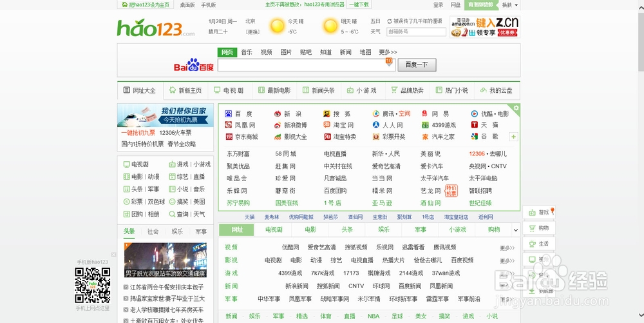The height and width of the screenshot is (323, 644).
Task: Open the page settings gear above site grid
Action: coord(516,108)
